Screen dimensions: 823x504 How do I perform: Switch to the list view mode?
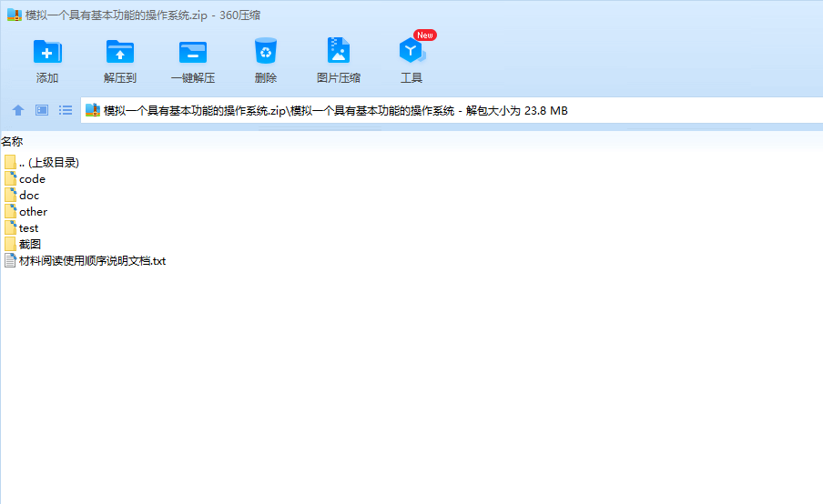66,110
